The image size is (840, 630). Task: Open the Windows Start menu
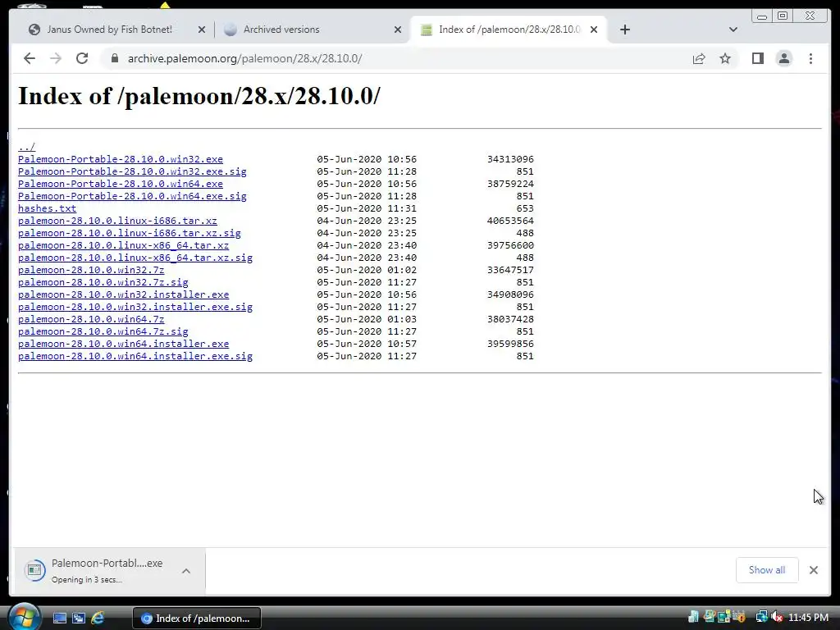coord(24,617)
